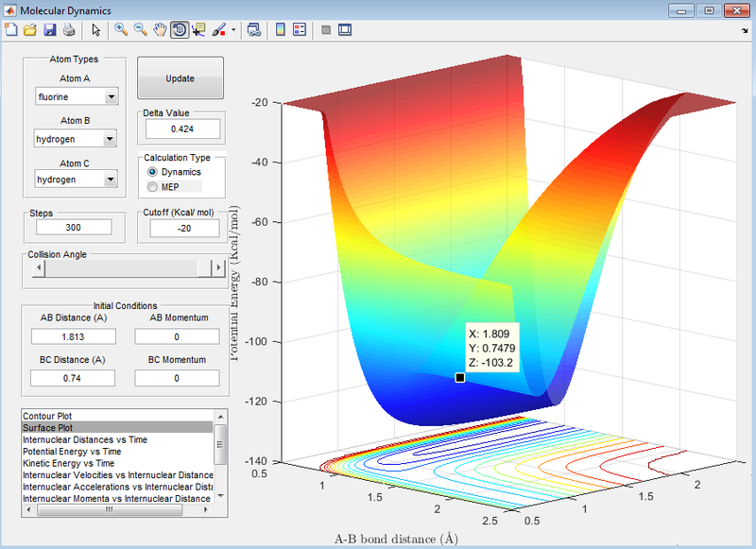Click the AB Distance input field
Viewport: 756px width, 549px height.
(x=73, y=336)
